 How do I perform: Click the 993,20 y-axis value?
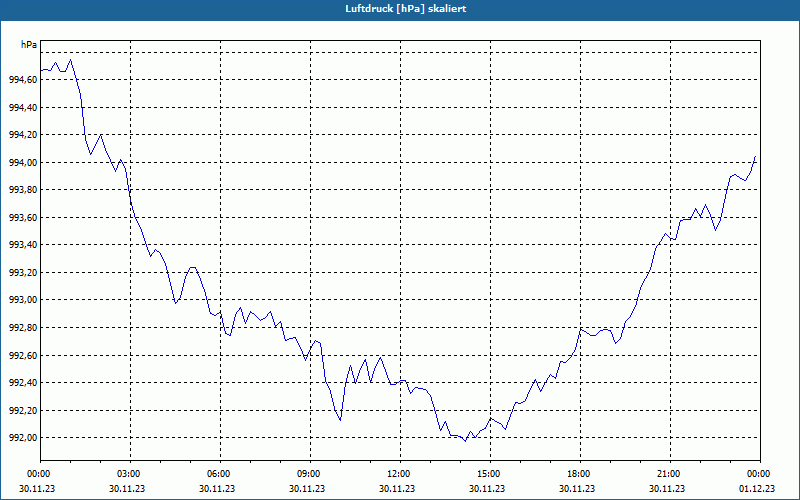tap(23, 272)
